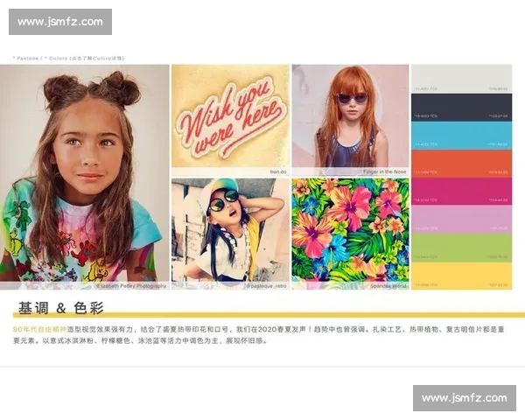Select the magenta pink color swatch
Viewport: 525px width, 420px height.
(x=461, y=192)
